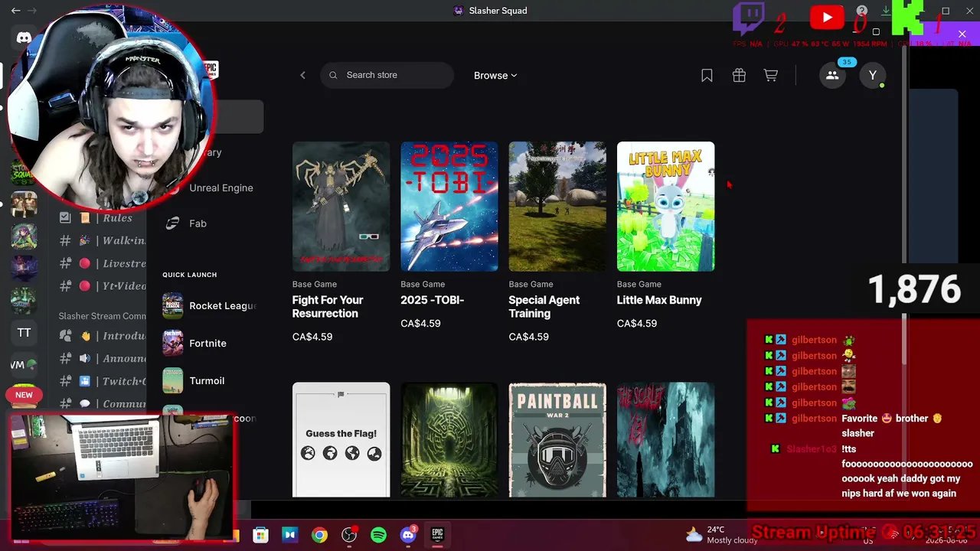Image resolution: width=980 pixels, height=551 pixels.
Task: Open the green maze game cover art
Action: click(x=449, y=440)
